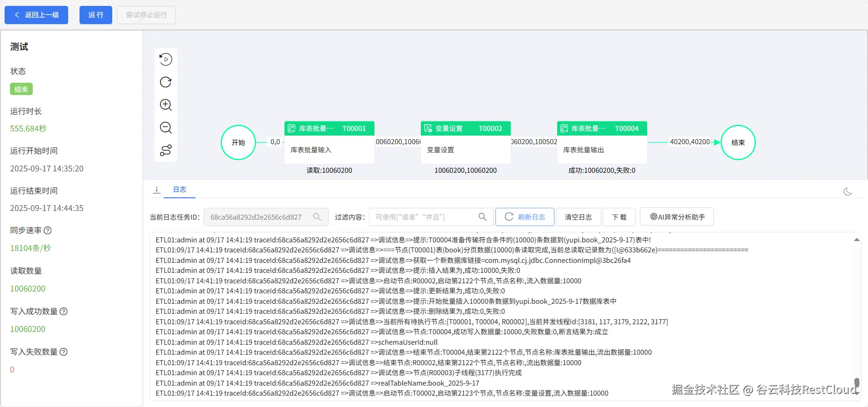Select the 库表批量输入 node body
This screenshot has width=868, height=407.
[329, 150]
